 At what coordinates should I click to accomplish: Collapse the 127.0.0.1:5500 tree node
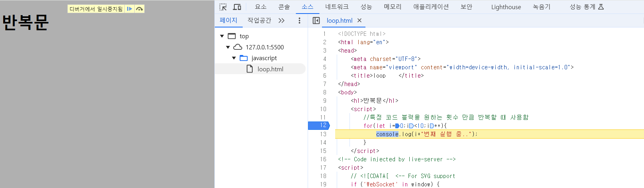click(x=228, y=47)
